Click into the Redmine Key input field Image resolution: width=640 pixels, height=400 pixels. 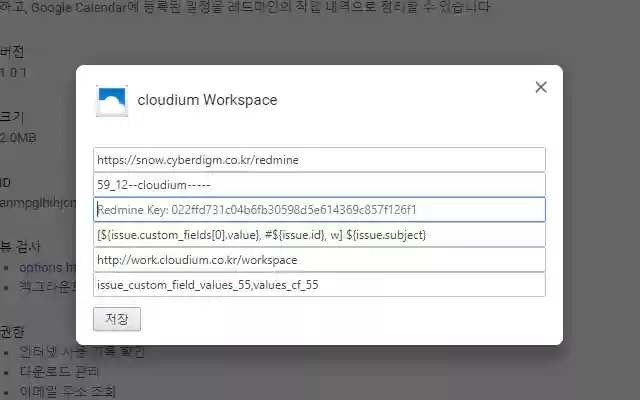319,210
